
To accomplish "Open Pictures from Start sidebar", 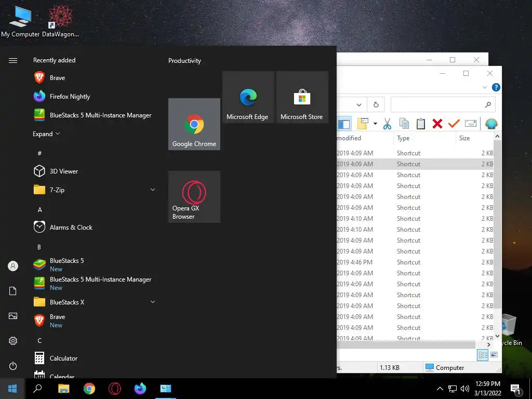I will (13, 316).
